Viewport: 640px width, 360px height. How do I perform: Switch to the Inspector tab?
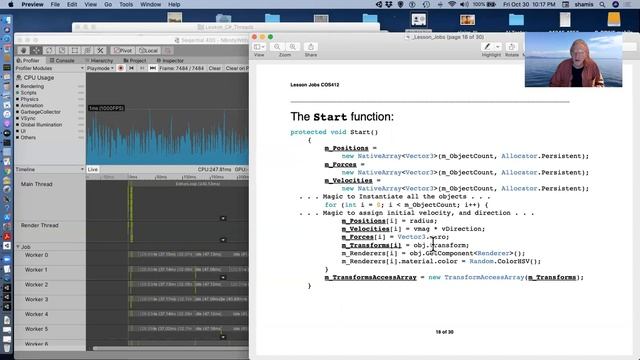click(171, 60)
